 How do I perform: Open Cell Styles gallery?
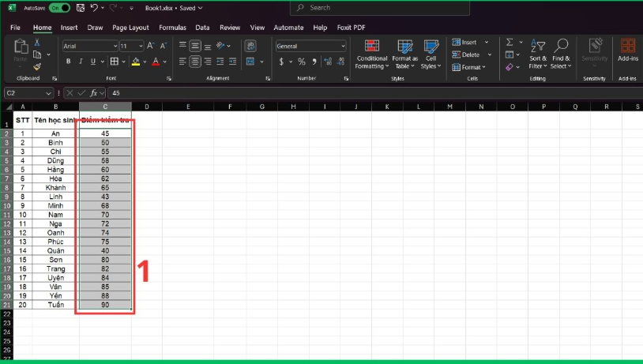[431, 54]
